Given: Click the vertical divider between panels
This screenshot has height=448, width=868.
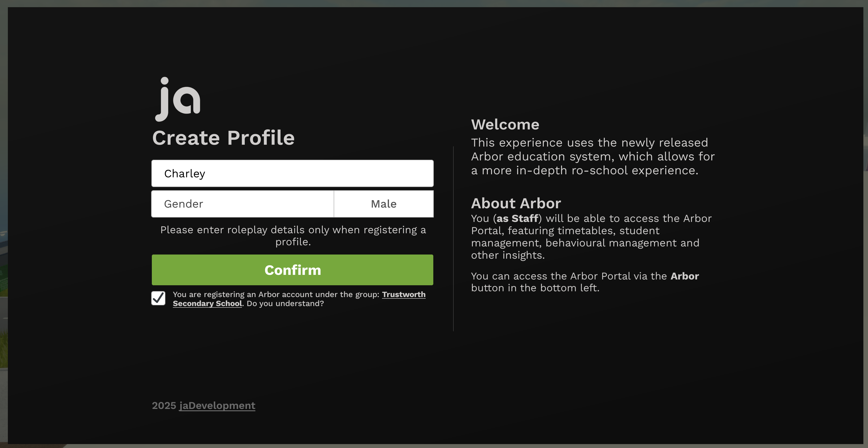Looking at the screenshot, I should 453,239.
